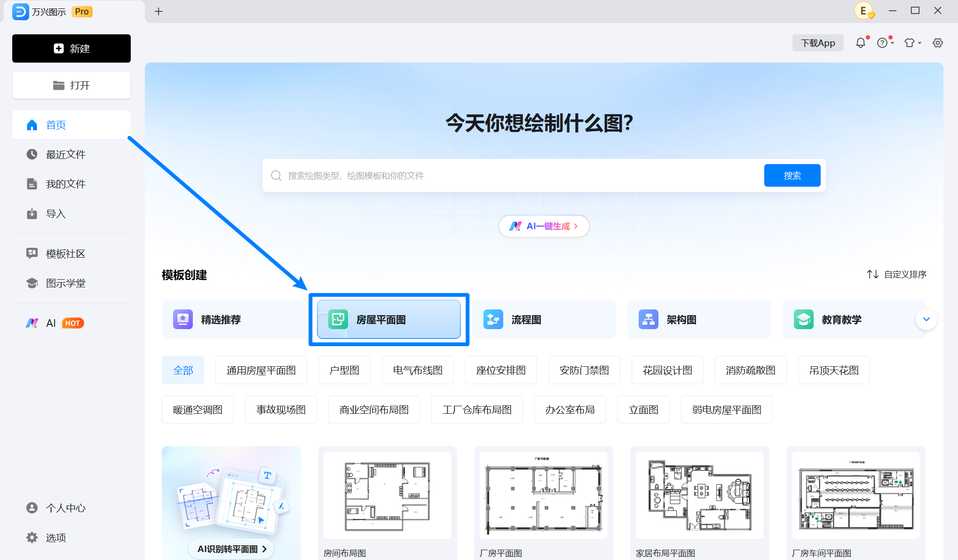Image resolution: width=958 pixels, height=560 pixels.
Task: Click the blue 搜索 button
Action: point(792,175)
